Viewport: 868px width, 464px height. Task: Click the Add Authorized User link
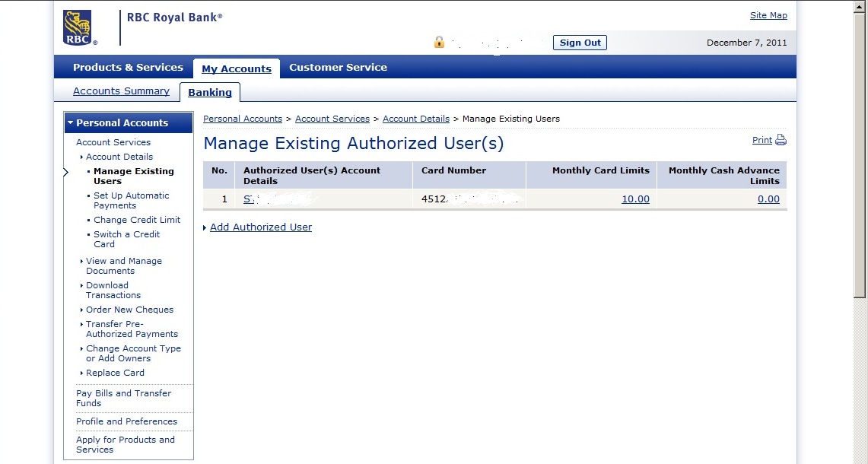click(x=260, y=227)
